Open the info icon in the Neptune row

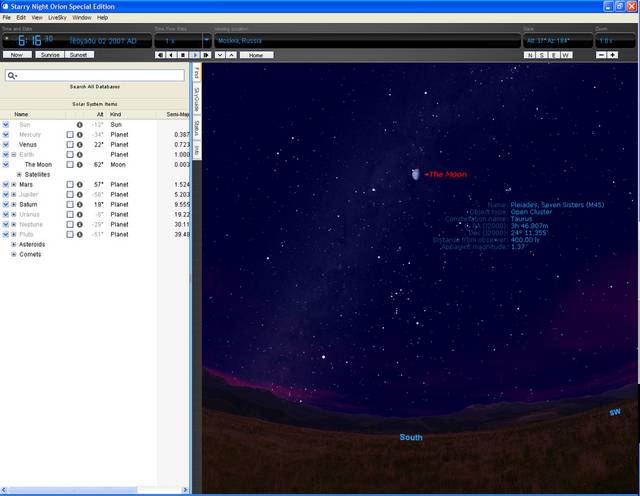(80, 225)
